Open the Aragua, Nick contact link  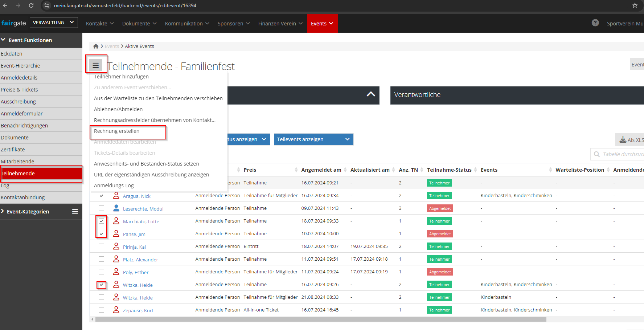136,196
